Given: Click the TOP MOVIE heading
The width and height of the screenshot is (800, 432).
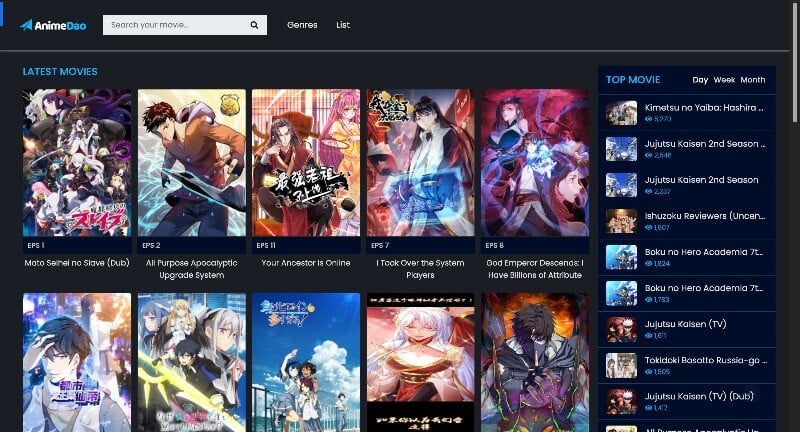Looking at the screenshot, I should pos(633,80).
